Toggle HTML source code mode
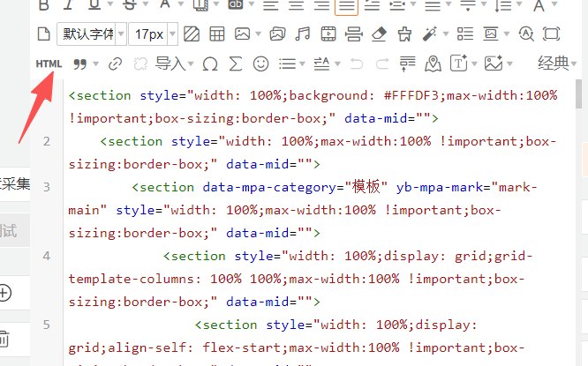 tap(49, 63)
